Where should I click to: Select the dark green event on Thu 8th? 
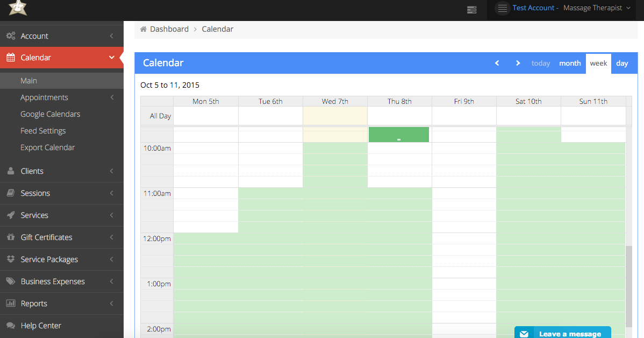pyautogui.click(x=399, y=135)
